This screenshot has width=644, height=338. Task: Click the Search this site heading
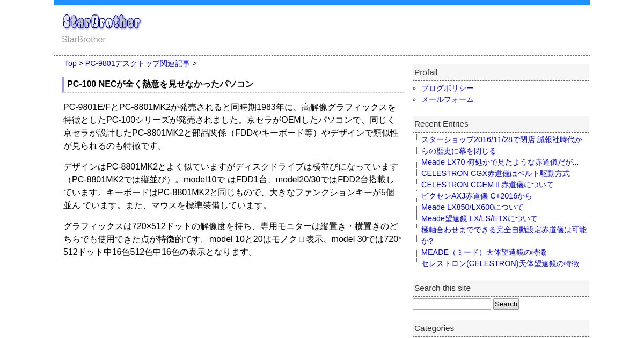tap(501, 288)
